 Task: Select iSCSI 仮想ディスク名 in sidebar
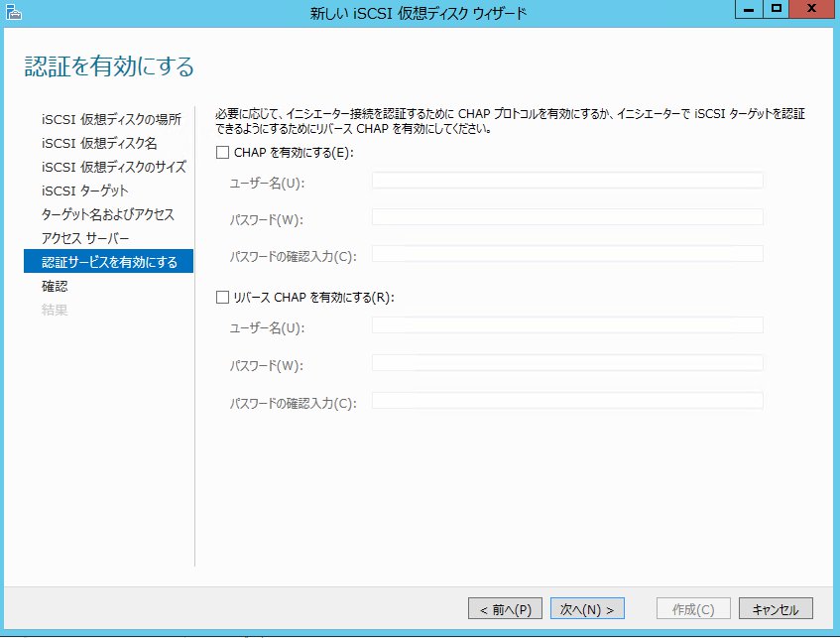tap(99, 143)
